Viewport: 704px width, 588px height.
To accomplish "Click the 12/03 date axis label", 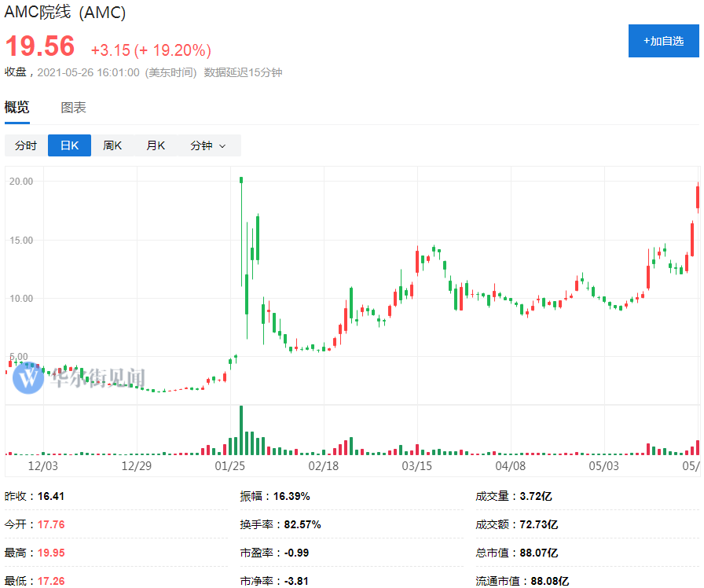I will pyautogui.click(x=43, y=466).
